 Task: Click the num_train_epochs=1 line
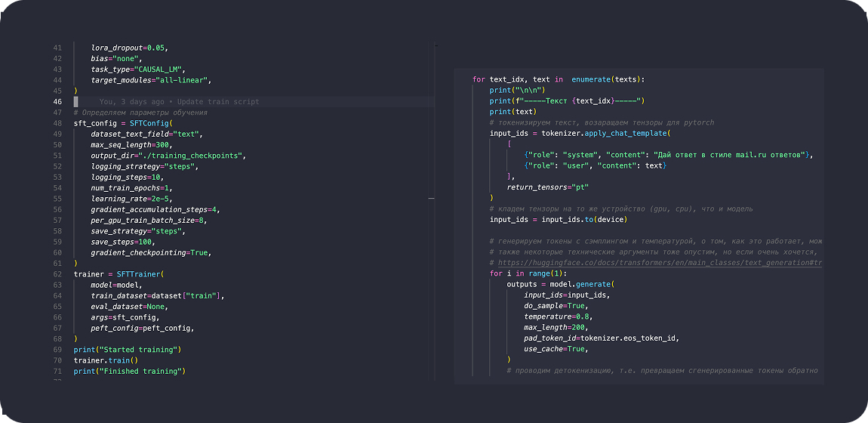tap(132, 187)
